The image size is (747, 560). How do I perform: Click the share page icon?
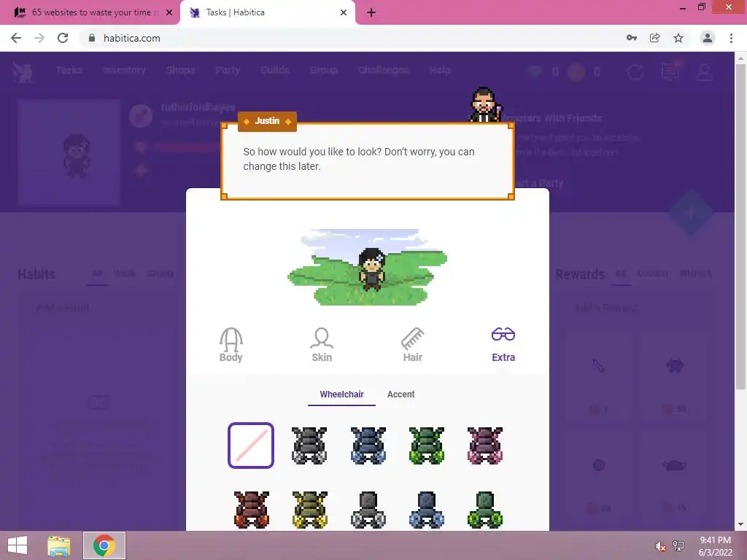654,38
